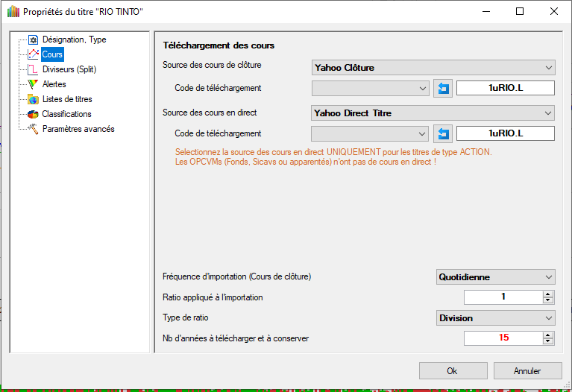Click blue arrow button beside live price code
The image size is (572, 392).
443,134
